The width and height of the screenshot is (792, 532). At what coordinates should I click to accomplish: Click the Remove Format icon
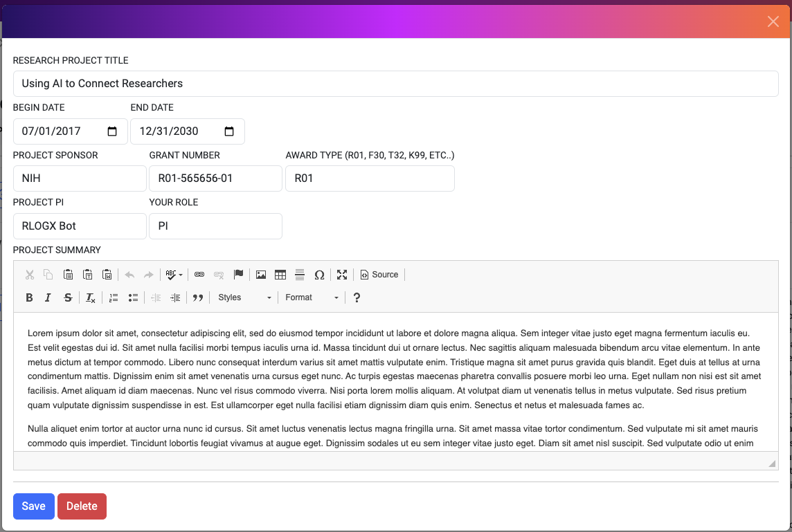tap(91, 297)
